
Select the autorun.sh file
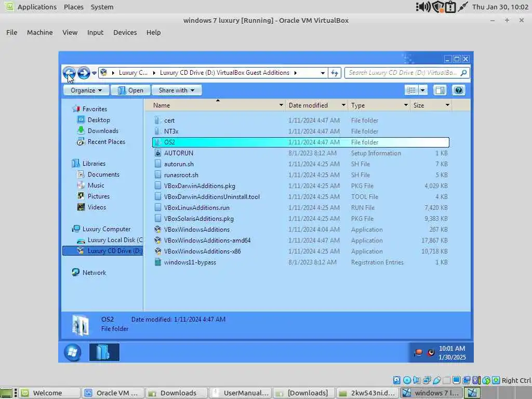pyautogui.click(x=179, y=164)
